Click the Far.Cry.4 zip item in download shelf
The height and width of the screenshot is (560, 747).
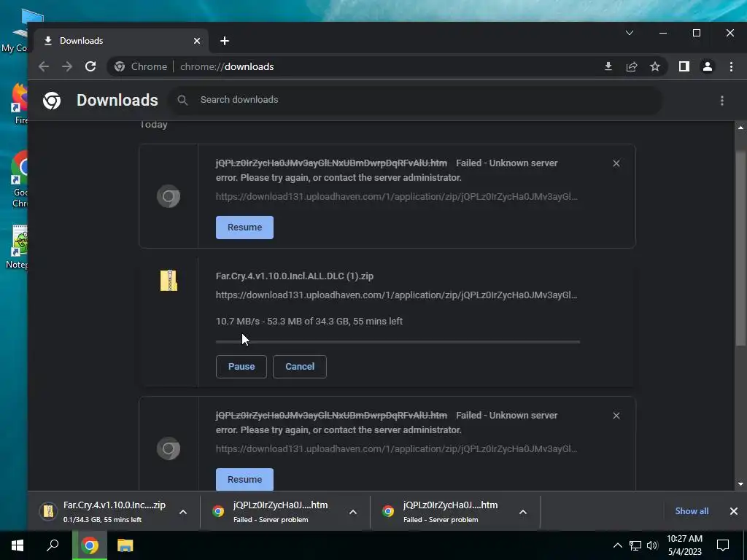[x=113, y=511]
